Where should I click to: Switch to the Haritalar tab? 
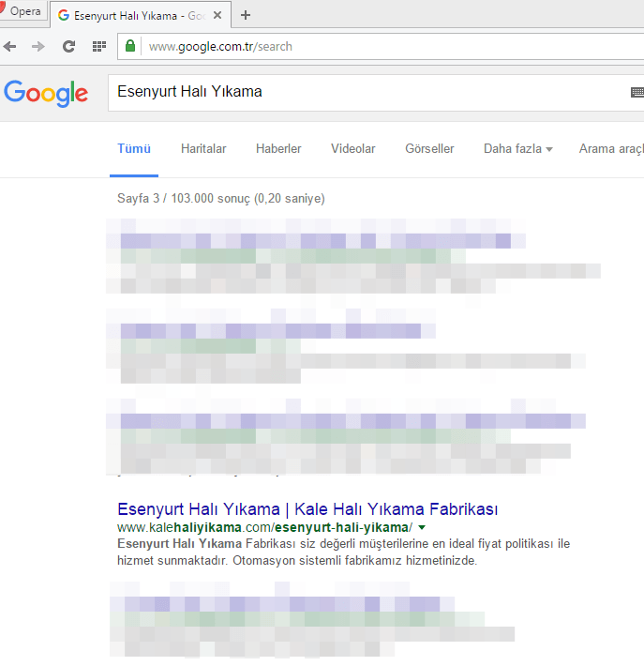click(203, 148)
